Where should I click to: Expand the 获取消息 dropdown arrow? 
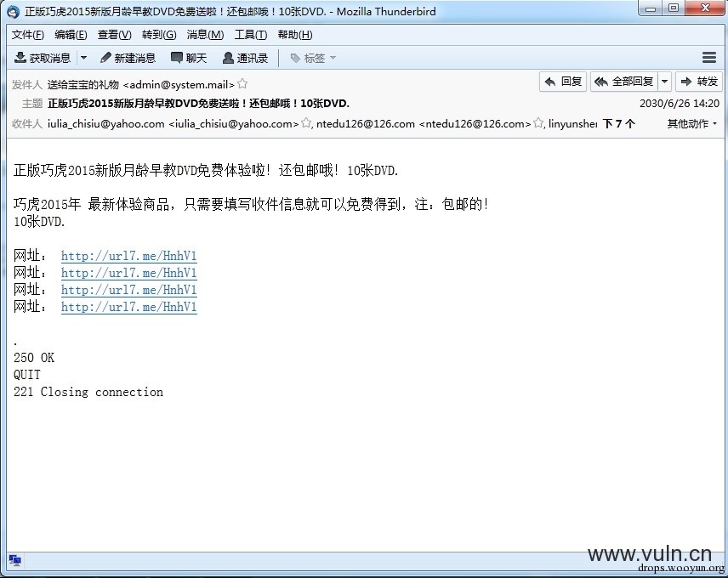pyautogui.click(x=83, y=58)
